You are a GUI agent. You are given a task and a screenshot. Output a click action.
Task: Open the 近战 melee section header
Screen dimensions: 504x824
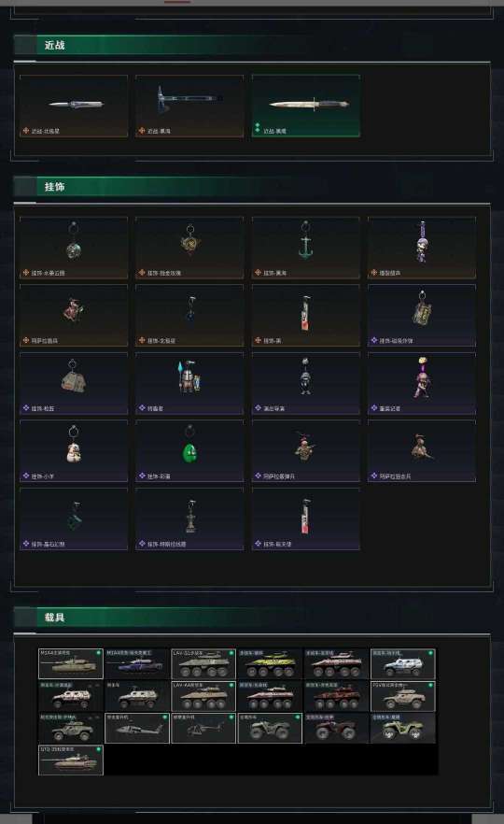pyautogui.click(x=54, y=45)
